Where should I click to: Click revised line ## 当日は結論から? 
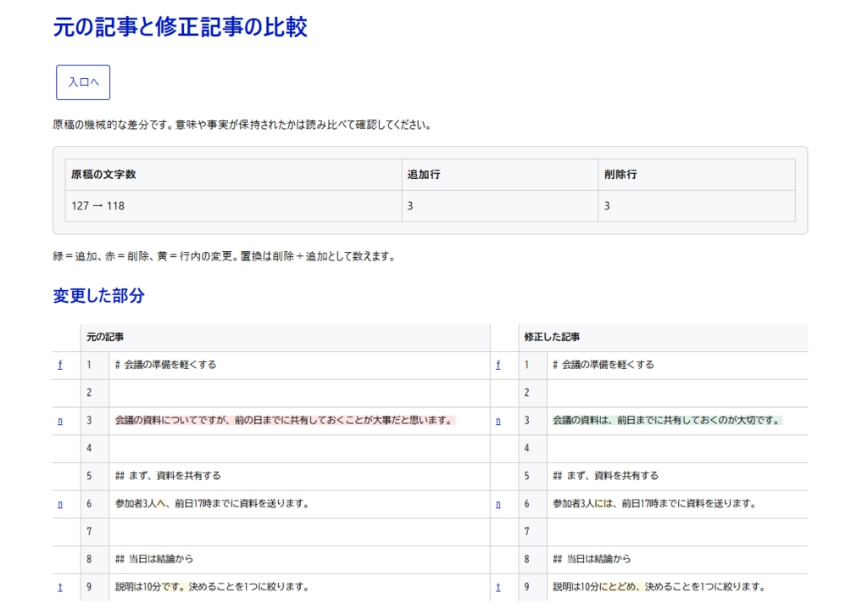click(x=592, y=559)
